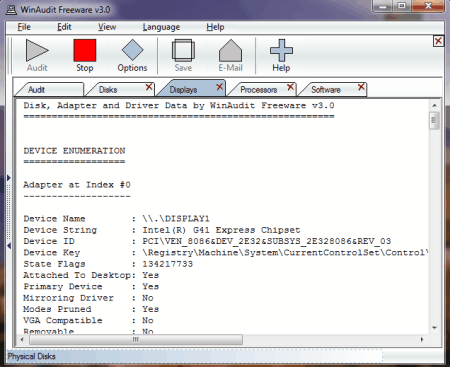Screen dimensions: 450x367
Task: Click the WinAudit app icon in title bar
Action: [11, 9]
